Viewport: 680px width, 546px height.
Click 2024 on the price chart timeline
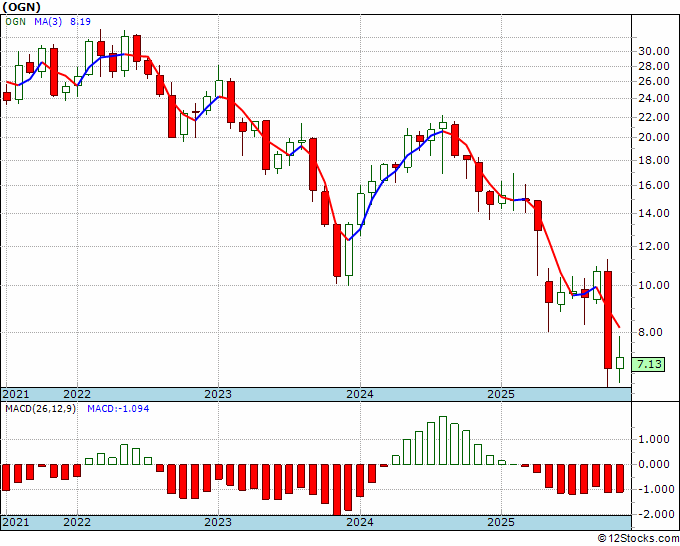tap(360, 394)
